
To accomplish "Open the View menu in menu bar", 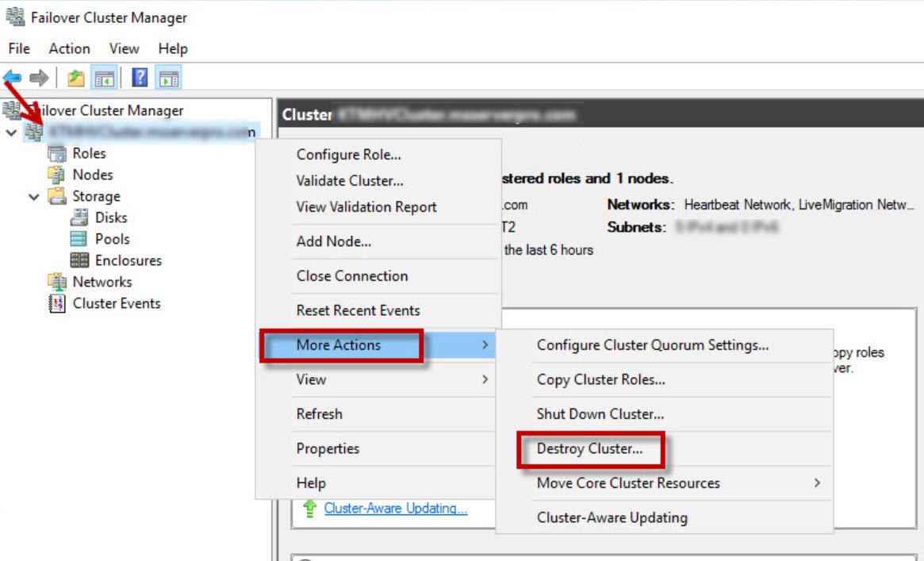I will coord(124,49).
